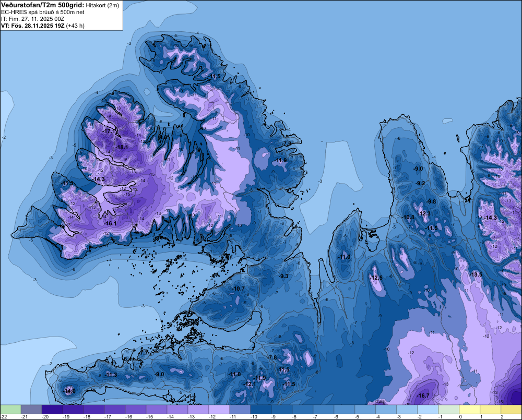Click the -11.3 temperature value
This screenshot has height=420, width=522.
(111, 375)
